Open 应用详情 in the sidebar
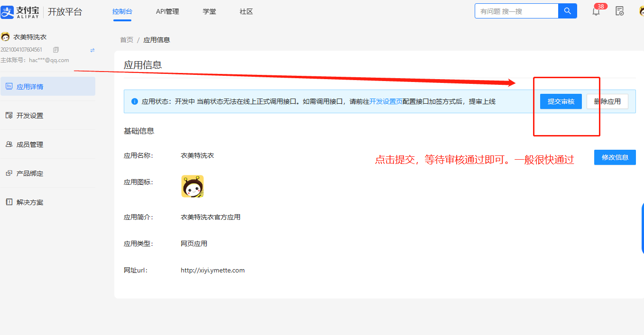The height and width of the screenshot is (335, 644). point(47,87)
